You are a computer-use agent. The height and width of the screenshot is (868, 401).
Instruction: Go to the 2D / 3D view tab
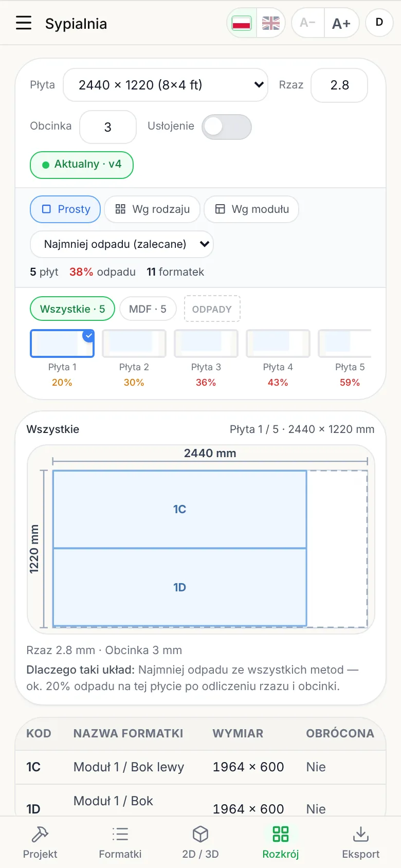pyautogui.click(x=200, y=842)
